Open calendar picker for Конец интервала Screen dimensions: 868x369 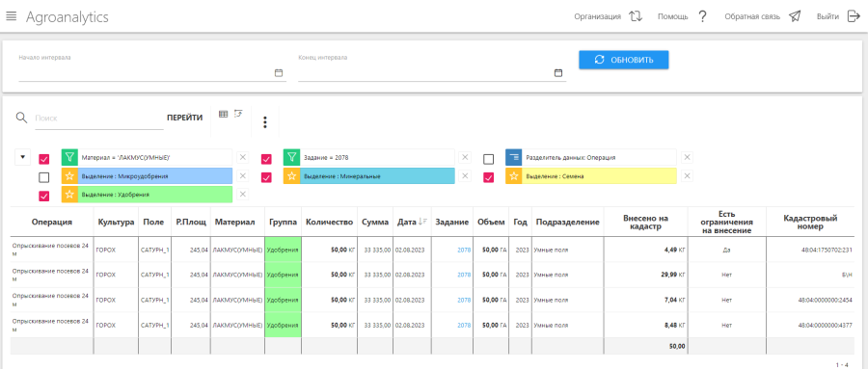(x=558, y=73)
